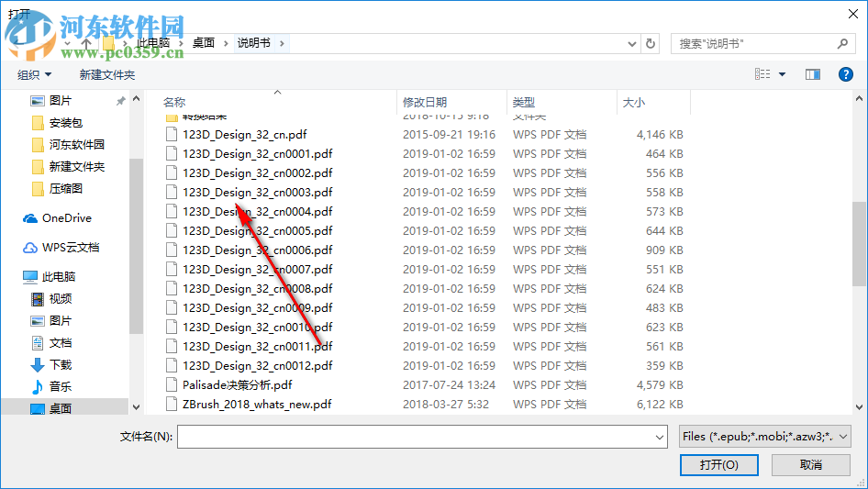The width and height of the screenshot is (868, 489).
Task: Expand the chevron after 桌面 breadcrumb
Action: (226, 43)
